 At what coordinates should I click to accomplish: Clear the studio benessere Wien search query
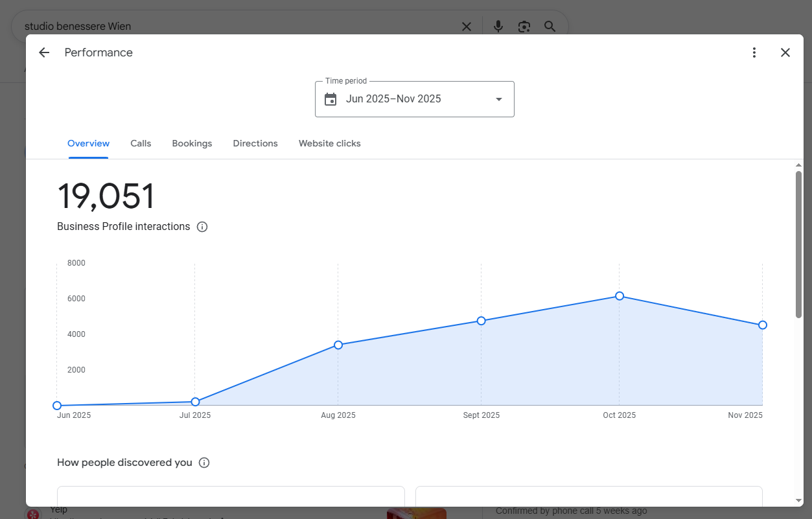pos(466,27)
